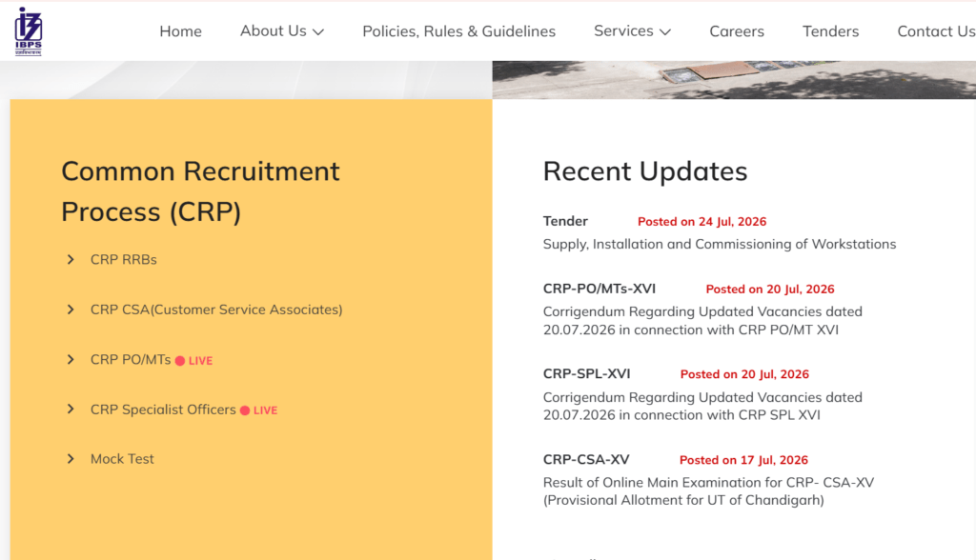Screen dimensions: 976x560
Task: Click 'Posted on 17 Jul, 2026' date
Action: [x=743, y=460]
